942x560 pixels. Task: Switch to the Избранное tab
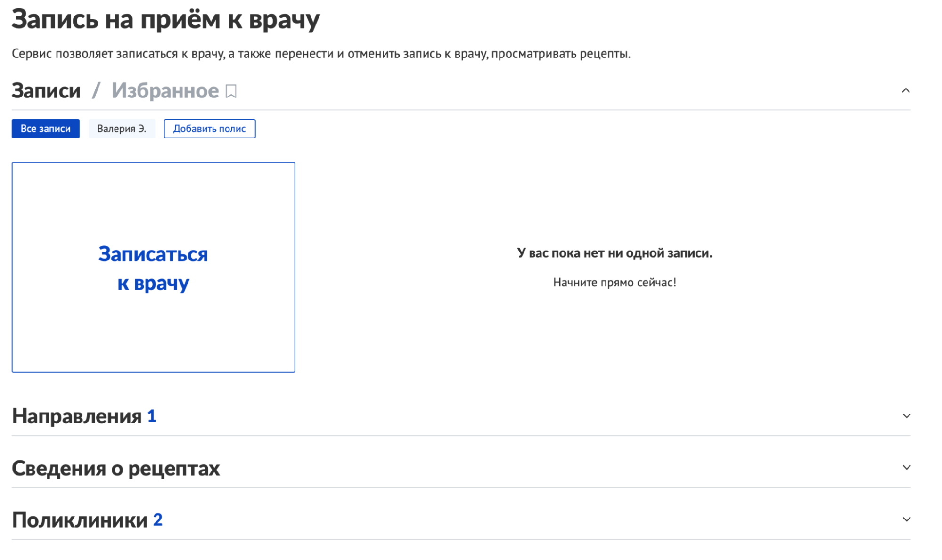(165, 90)
